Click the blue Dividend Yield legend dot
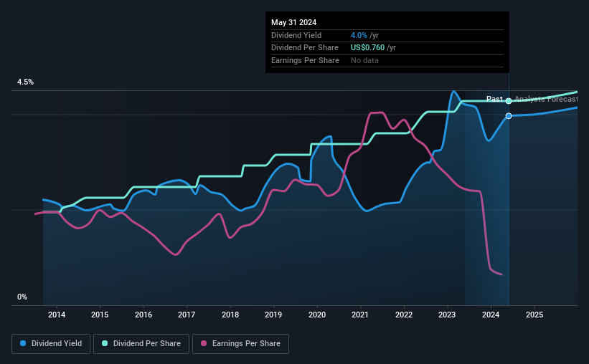This screenshot has width=589, height=364. (23, 343)
